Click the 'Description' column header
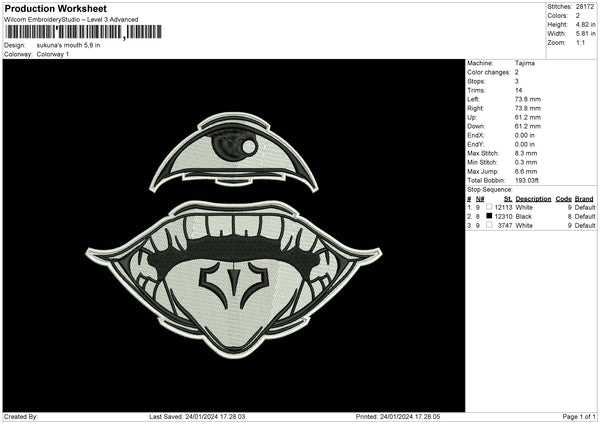Image resolution: width=600 pixels, height=424 pixels. [533, 199]
